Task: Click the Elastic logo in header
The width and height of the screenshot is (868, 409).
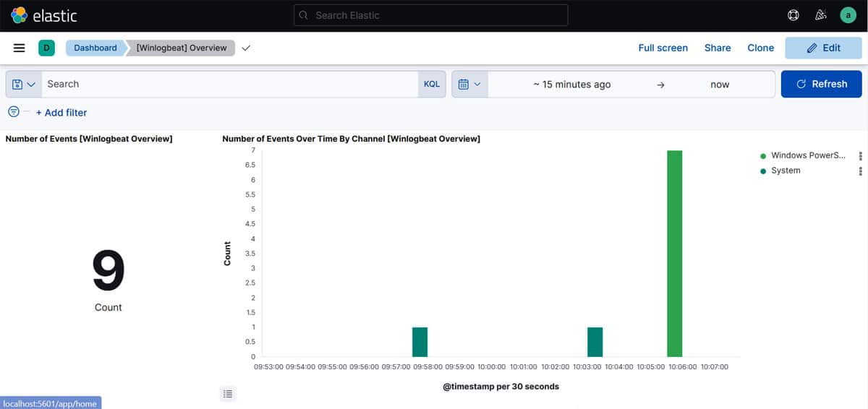Action: pyautogui.click(x=44, y=15)
